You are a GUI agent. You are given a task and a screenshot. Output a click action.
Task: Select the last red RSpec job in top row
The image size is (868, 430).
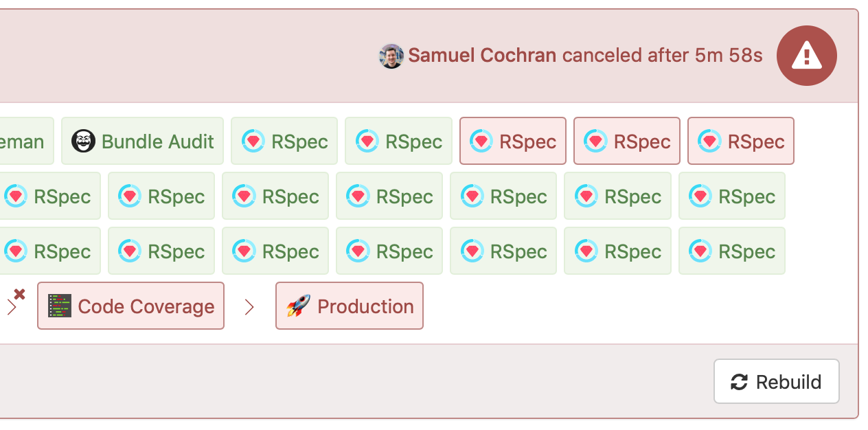click(x=740, y=142)
